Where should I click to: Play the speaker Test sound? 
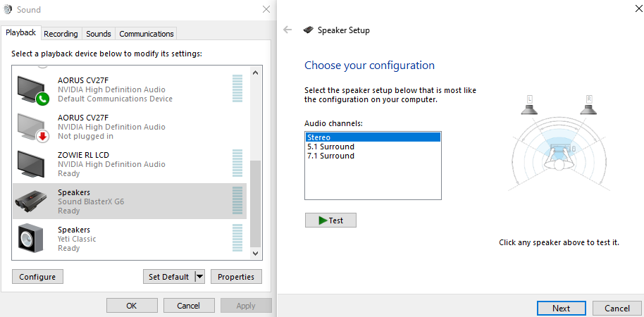[x=330, y=220]
